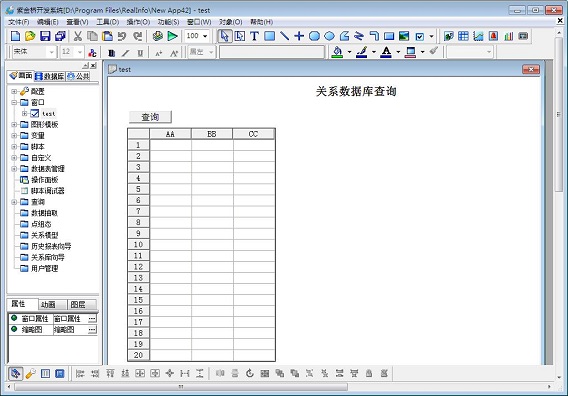Toggle the Underline formatting button
568x396 pixels.
[x=140, y=53]
